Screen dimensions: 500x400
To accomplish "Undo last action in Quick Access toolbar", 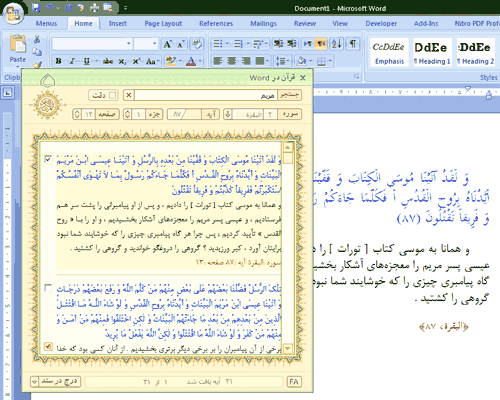I will [49, 8].
